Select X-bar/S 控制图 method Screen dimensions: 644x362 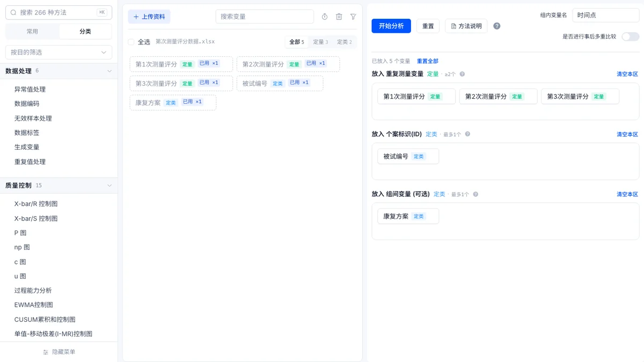pos(36,219)
